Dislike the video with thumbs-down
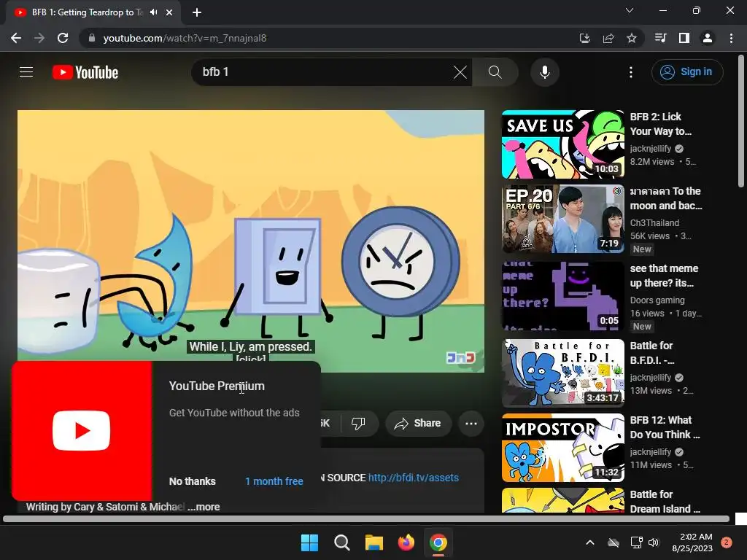Image resolution: width=747 pixels, height=560 pixels. coord(358,424)
